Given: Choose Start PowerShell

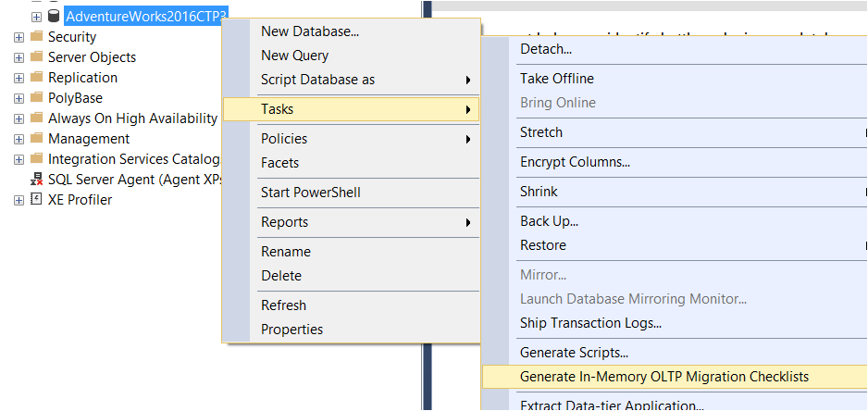Looking at the screenshot, I should 351,193.
